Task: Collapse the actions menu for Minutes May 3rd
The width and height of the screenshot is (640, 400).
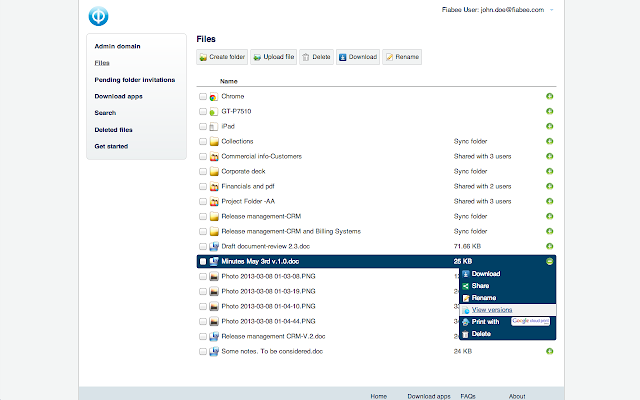Action: (549, 261)
